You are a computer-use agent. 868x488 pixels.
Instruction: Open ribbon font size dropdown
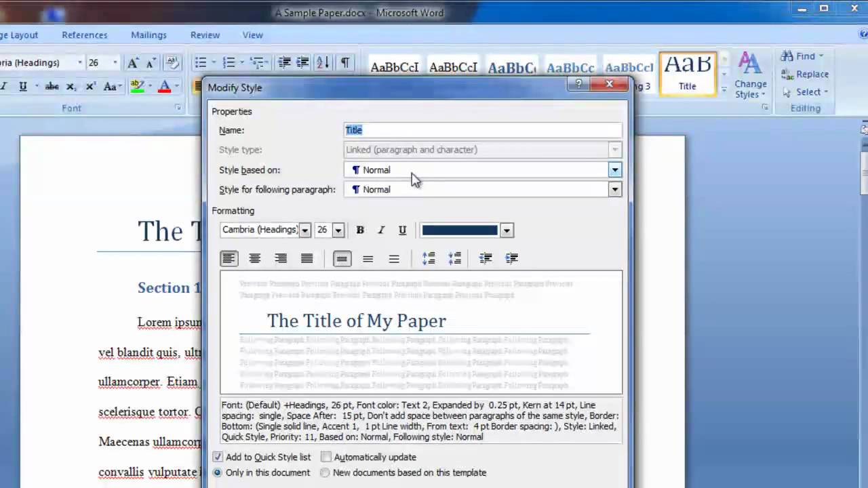[x=115, y=62]
